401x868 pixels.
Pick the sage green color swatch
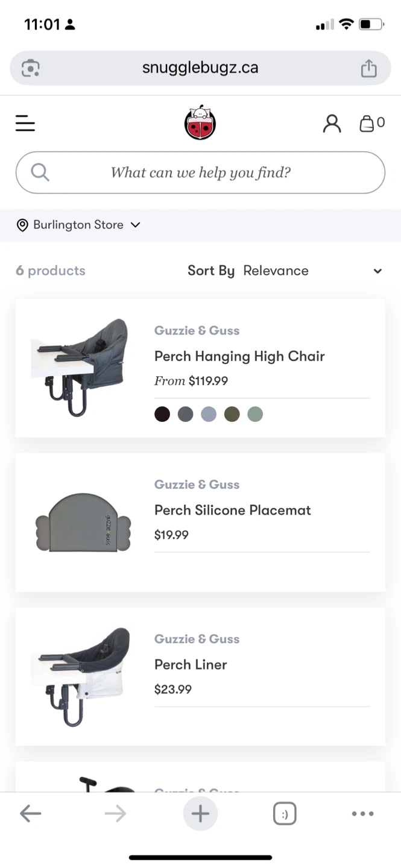(x=255, y=414)
